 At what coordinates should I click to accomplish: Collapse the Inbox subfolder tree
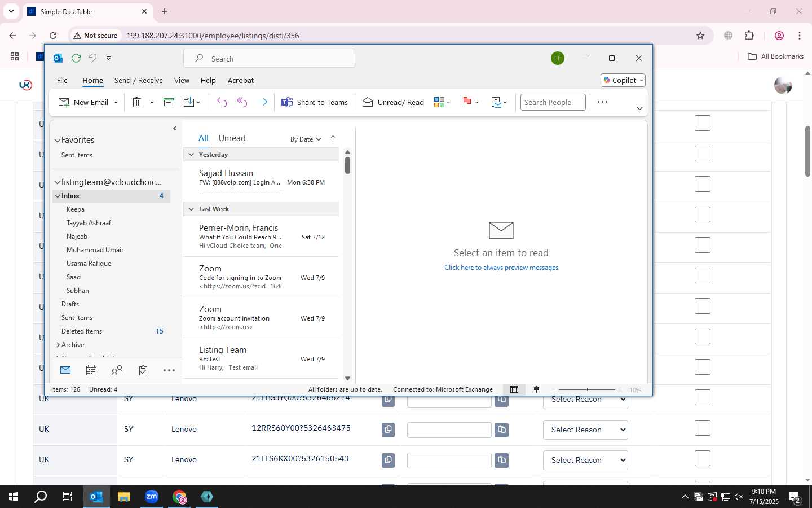click(x=58, y=196)
